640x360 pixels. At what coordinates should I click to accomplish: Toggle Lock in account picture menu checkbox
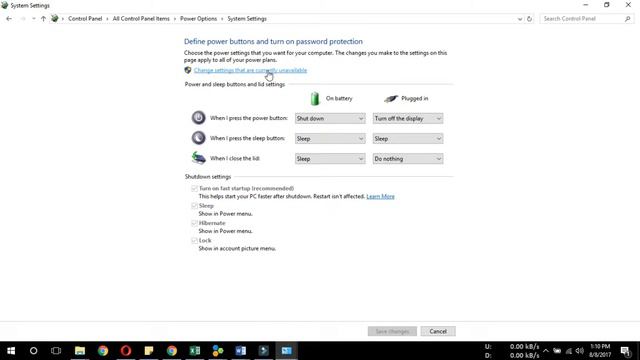tap(195, 240)
